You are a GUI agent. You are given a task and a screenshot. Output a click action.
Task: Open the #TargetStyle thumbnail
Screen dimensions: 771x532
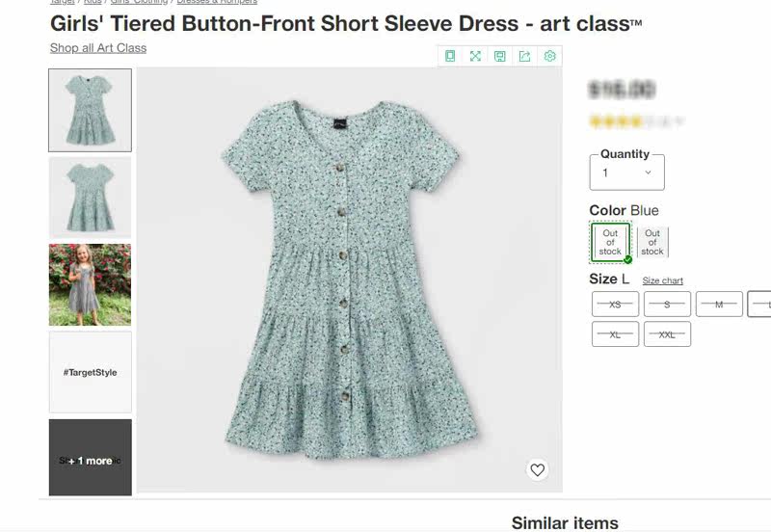coord(90,372)
